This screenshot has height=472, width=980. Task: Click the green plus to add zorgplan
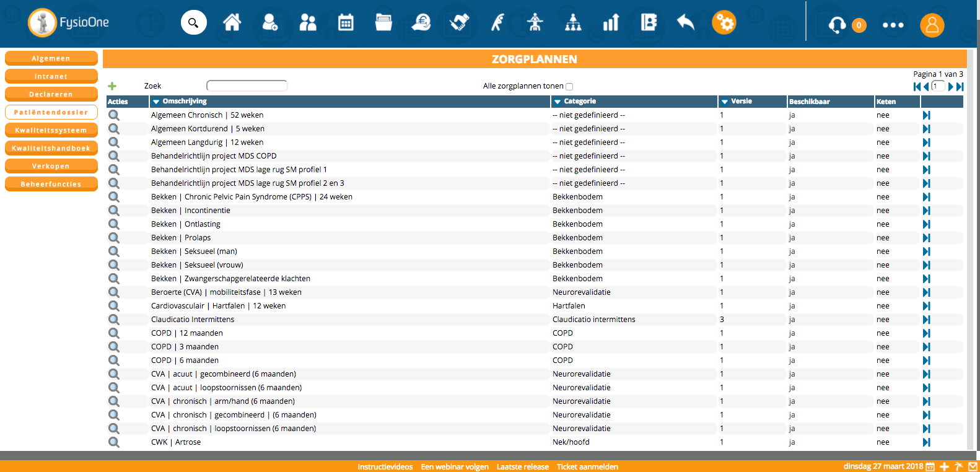point(112,86)
